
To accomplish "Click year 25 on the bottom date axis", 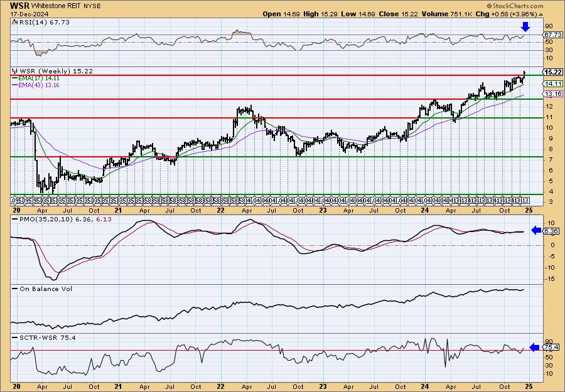I will click(x=528, y=387).
